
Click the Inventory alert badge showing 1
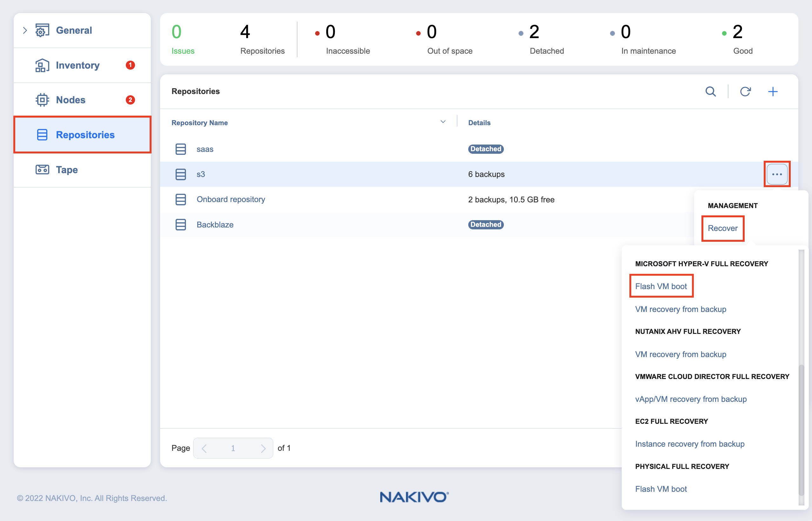[x=130, y=65]
